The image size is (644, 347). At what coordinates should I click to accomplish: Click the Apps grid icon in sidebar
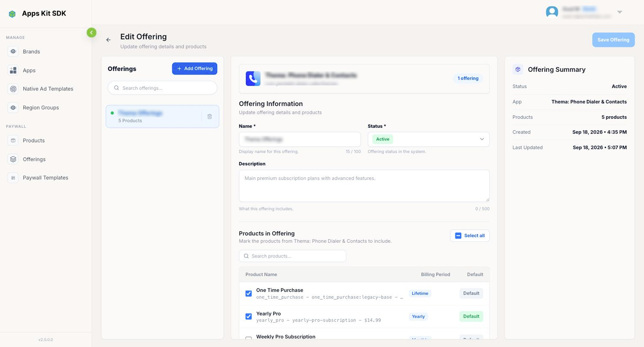click(13, 70)
